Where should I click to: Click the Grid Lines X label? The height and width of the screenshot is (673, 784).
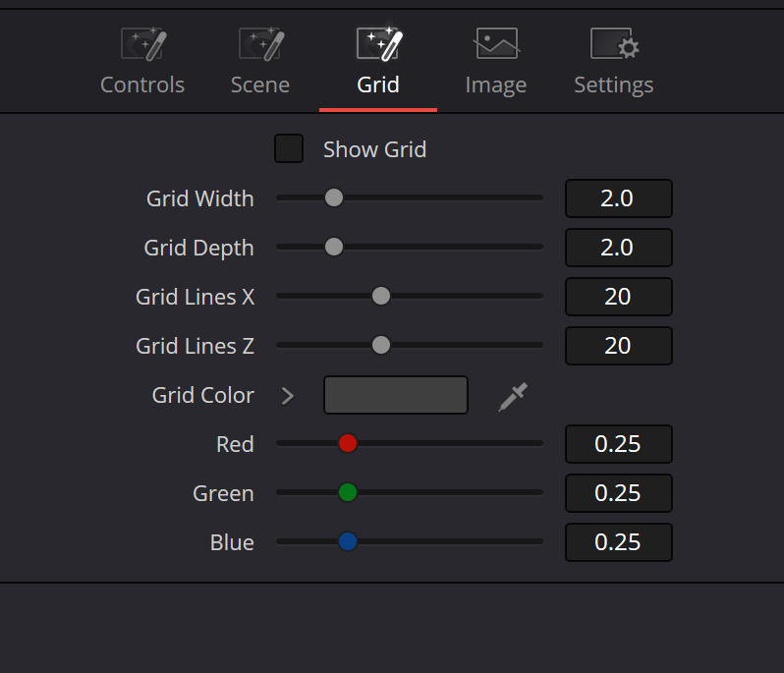pyautogui.click(x=195, y=297)
